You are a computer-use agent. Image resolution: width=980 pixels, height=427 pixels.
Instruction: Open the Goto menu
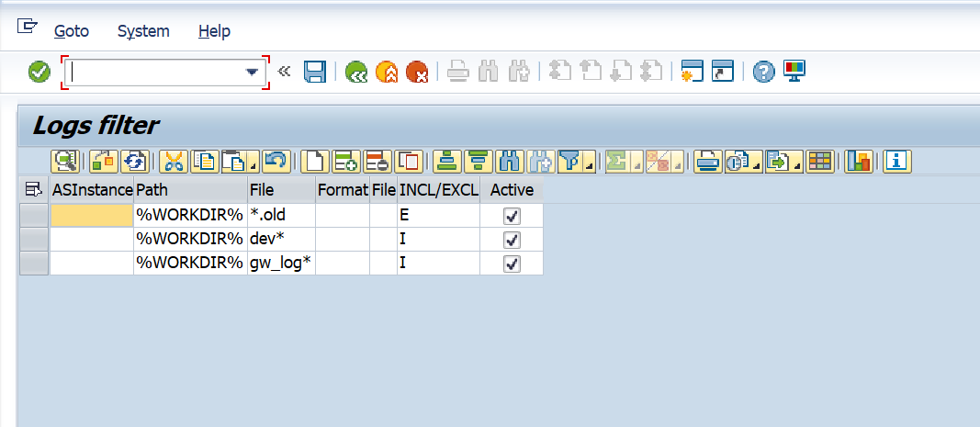(x=72, y=31)
